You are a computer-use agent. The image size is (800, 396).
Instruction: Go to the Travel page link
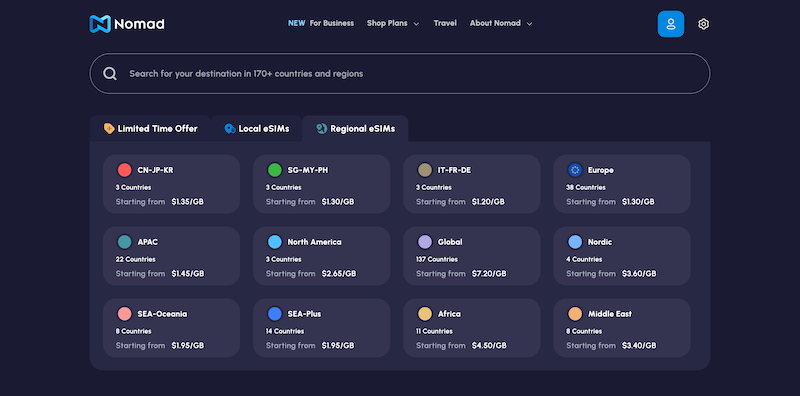445,23
